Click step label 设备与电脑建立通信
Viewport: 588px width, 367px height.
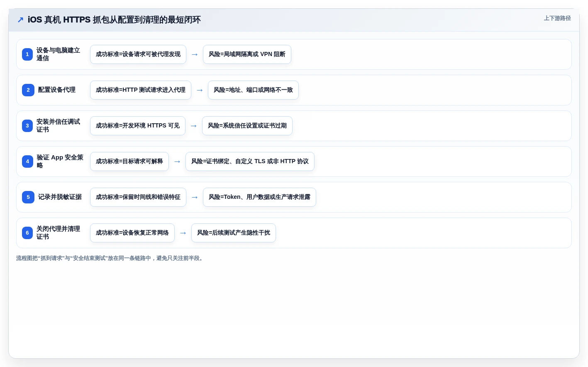point(58,54)
